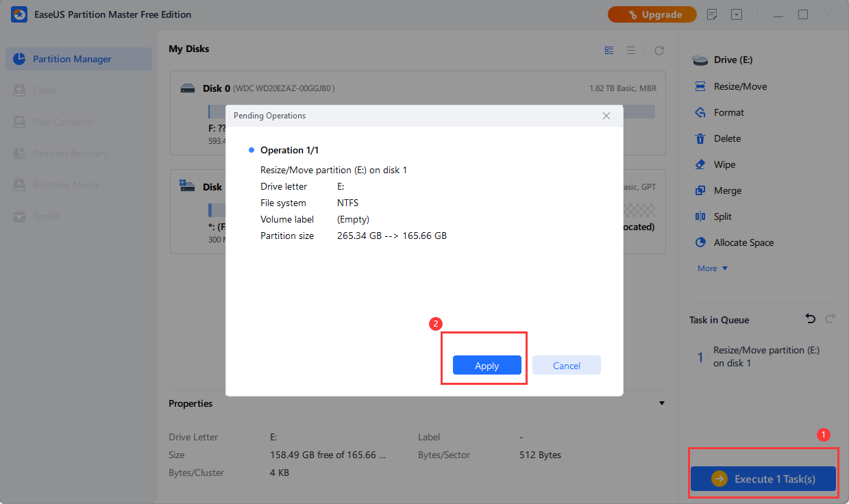Open Bootable Media in the sidebar
The width and height of the screenshot is (849, 504).
click(78, 185)
